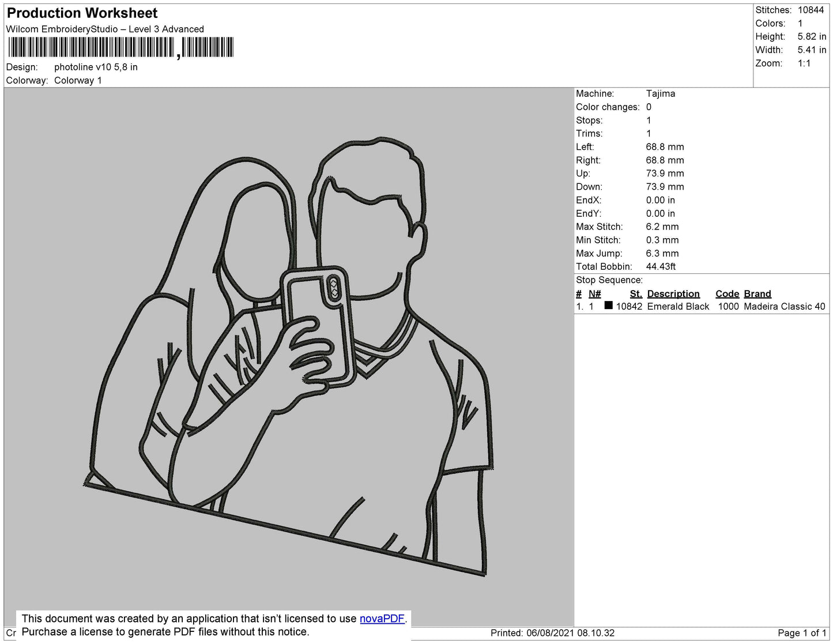This screenshot has width=833, height=644.
Task: Select the Left value 68.8 mm
Action: [x=665, y=147]
